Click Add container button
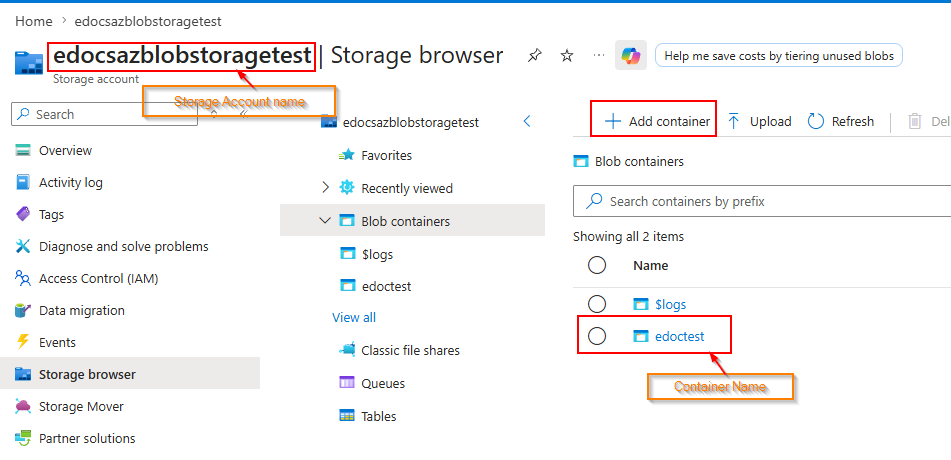Viewport: 951px width, 460px height. (657, 121)
